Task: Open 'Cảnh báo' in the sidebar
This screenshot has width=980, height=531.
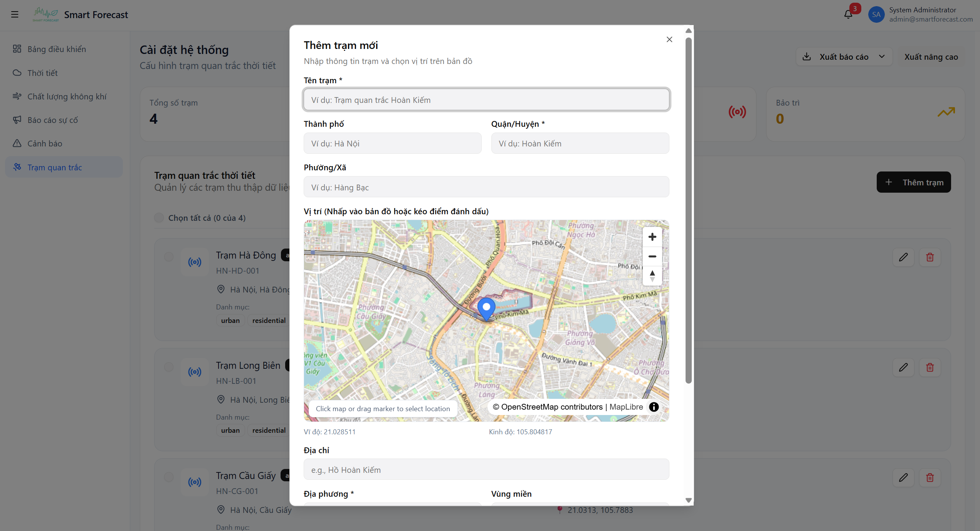Action: [45, 143]
